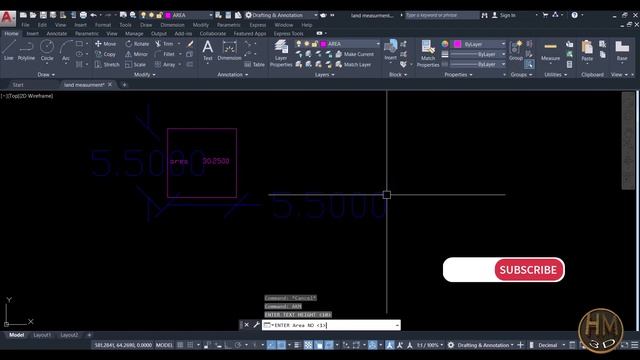Toggle polar tracking in status bar
This screenshot has width=640, height=360.
(x=238, y=345)
